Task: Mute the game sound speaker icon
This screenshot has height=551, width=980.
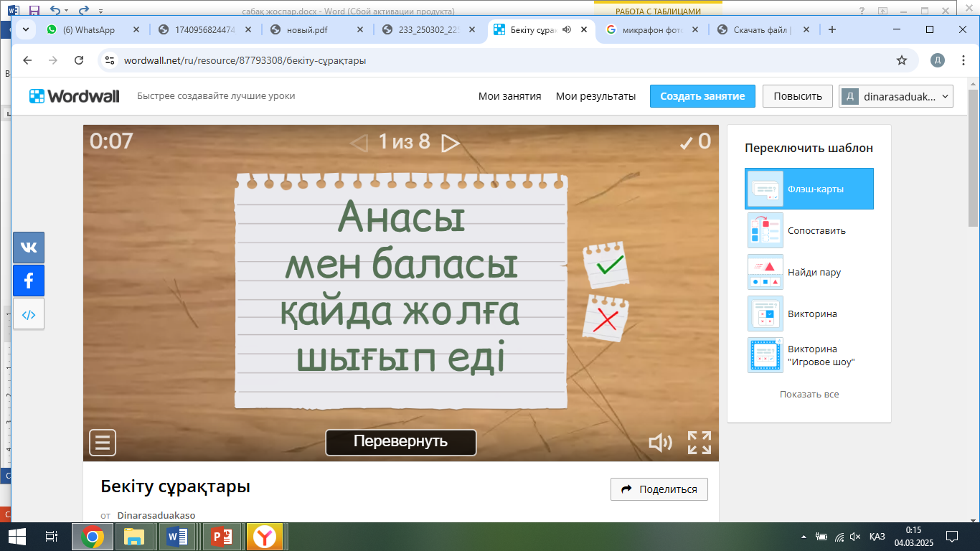Action: (x=660, y=443)
